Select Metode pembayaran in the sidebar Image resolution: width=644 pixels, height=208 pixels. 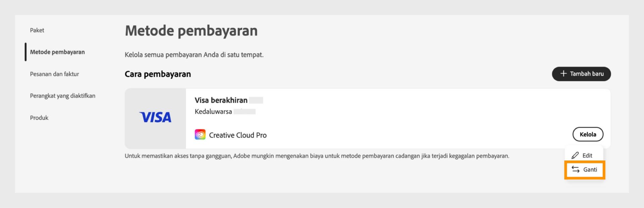coord(57,52)
